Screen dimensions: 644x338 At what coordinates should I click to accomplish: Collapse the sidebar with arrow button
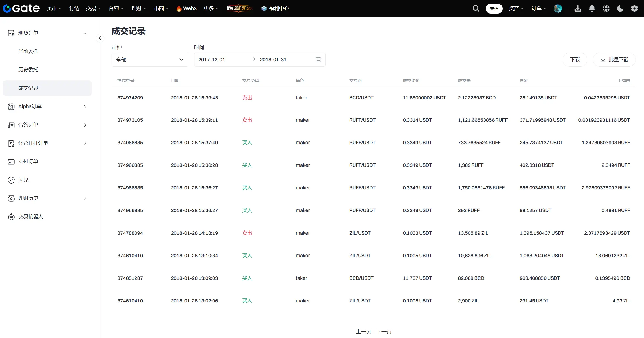coord(100,38)
